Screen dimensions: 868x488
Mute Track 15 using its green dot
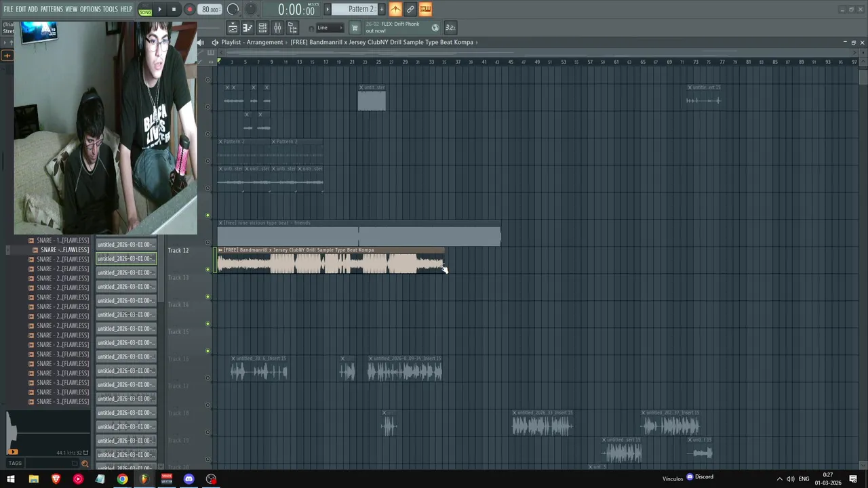(208, 350)
